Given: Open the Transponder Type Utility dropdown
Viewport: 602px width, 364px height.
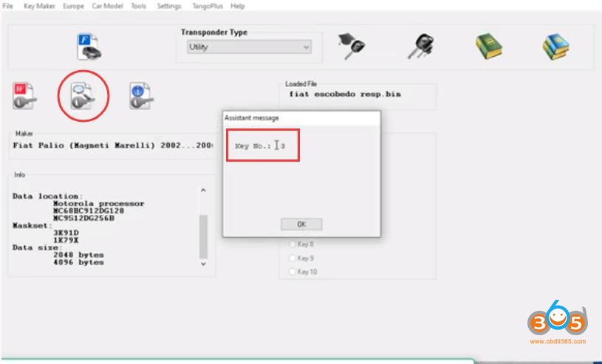Looking at the screenshot, I should (x=249, y=47).
